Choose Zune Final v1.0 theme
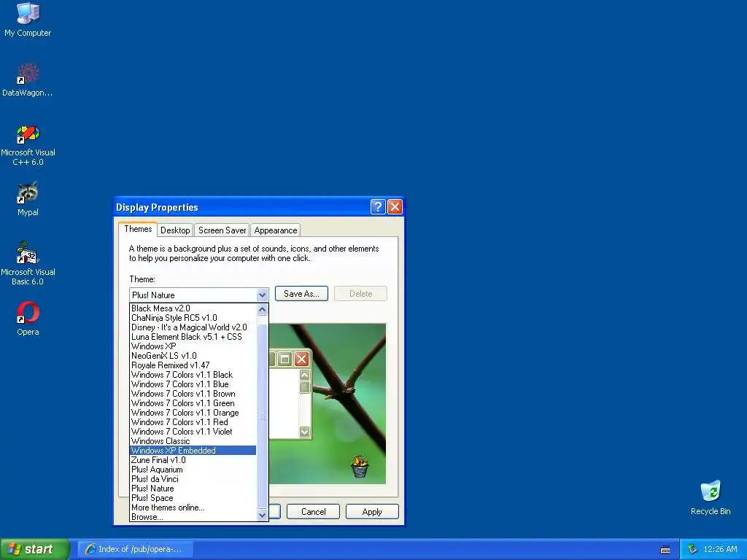Image resolution: width=747 pixels, height=560 pixels. pos(193,460)
